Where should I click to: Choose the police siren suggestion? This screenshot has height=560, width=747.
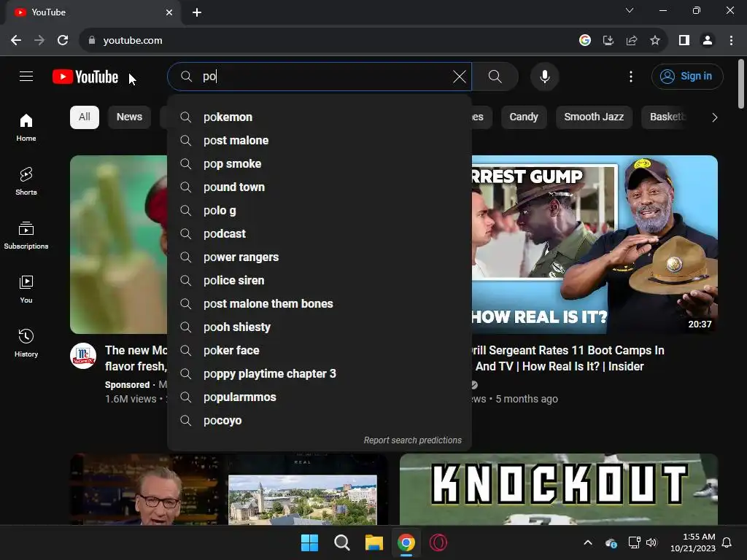pos(320,281)
